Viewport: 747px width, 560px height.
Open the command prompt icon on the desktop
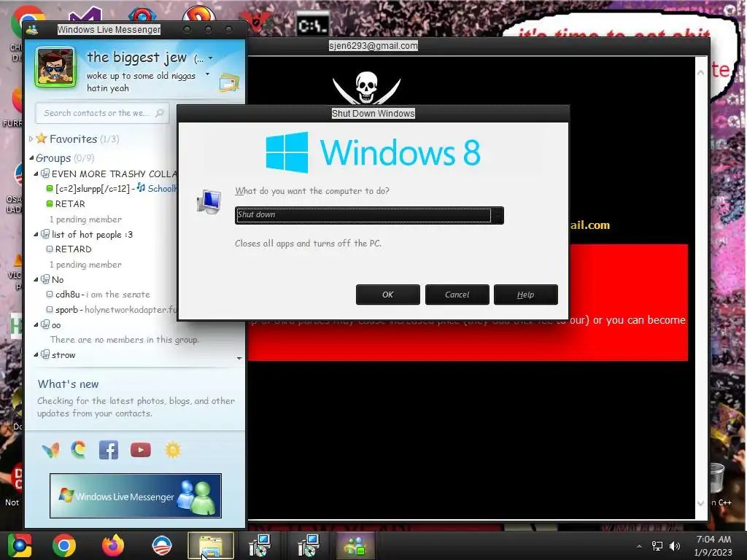[x=312, y=25]
